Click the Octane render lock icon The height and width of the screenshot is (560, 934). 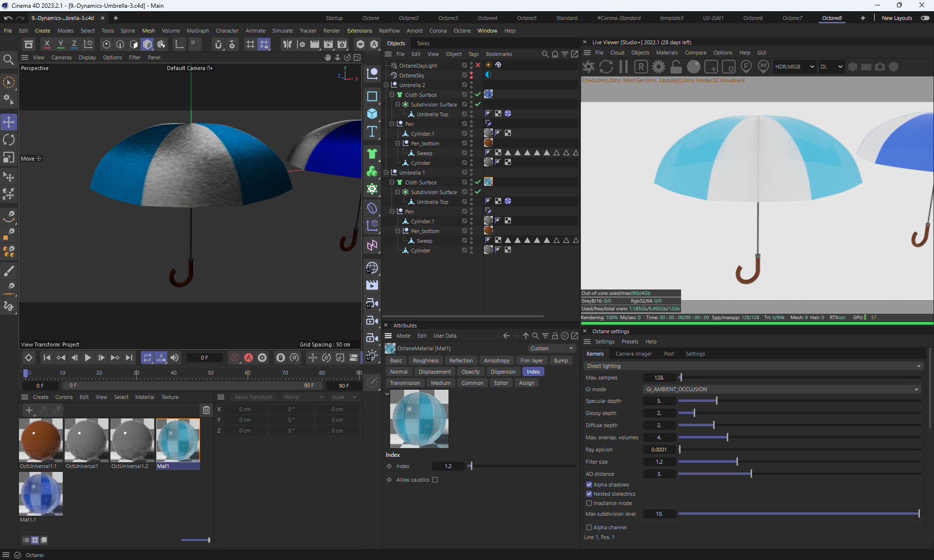click(676, 67)
